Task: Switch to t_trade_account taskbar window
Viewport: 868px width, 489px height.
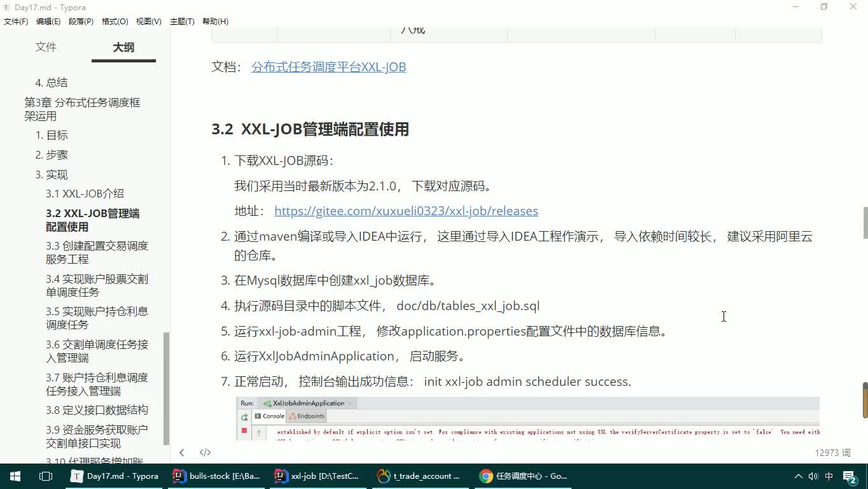Action: point(421,476)
